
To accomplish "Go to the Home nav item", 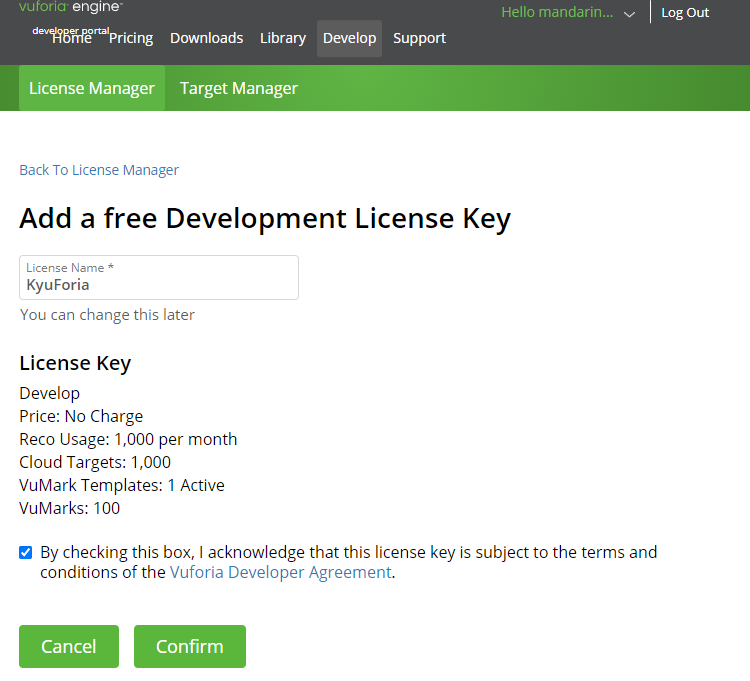I will coord(72,38).
